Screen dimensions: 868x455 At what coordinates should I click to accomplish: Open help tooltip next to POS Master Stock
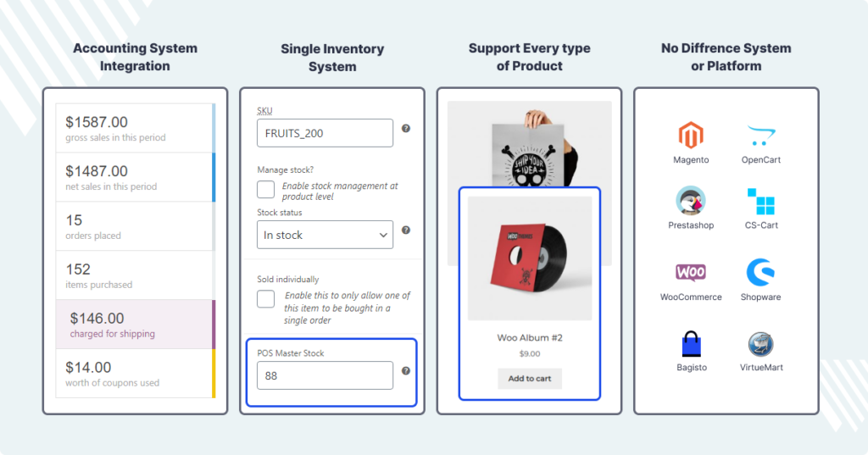click(x=406, y=371)
